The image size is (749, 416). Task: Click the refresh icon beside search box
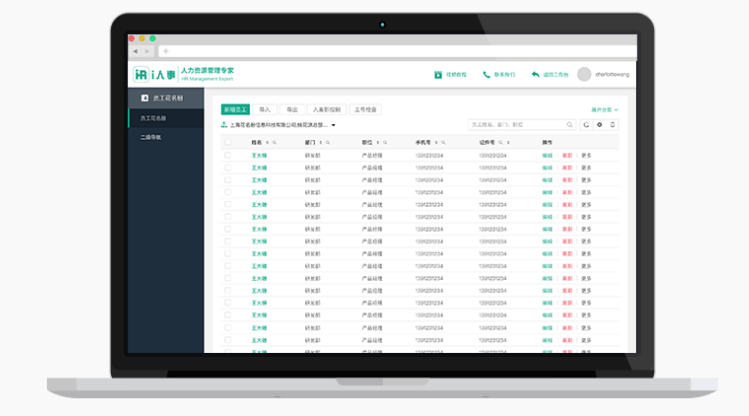pyautogui.click(x=586, y=125)
